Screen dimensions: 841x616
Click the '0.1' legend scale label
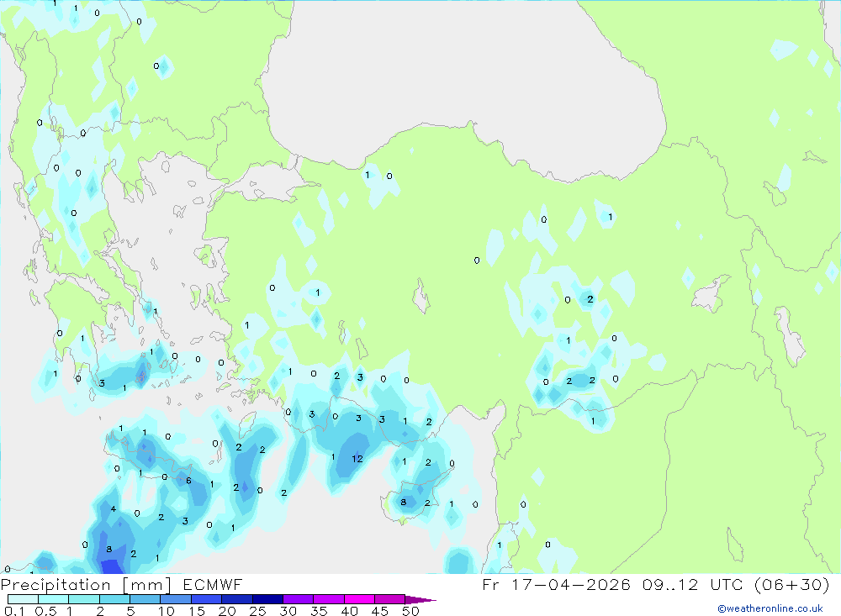pos(14,611)
